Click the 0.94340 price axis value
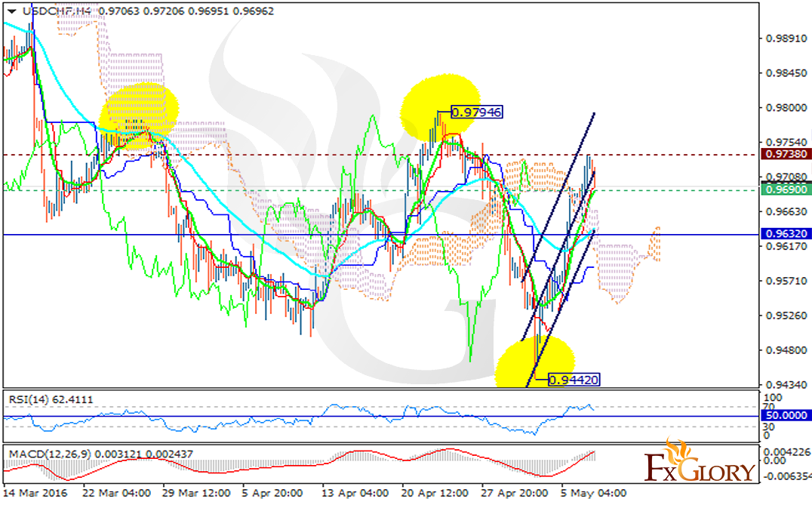This screenshot has height=505, width=812. (786, 385)
